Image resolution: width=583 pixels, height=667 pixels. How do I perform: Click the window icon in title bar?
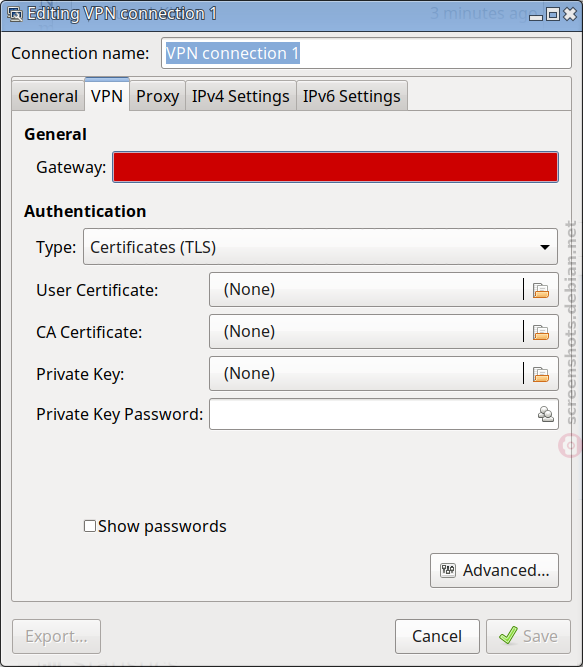[x=15, y=14]
